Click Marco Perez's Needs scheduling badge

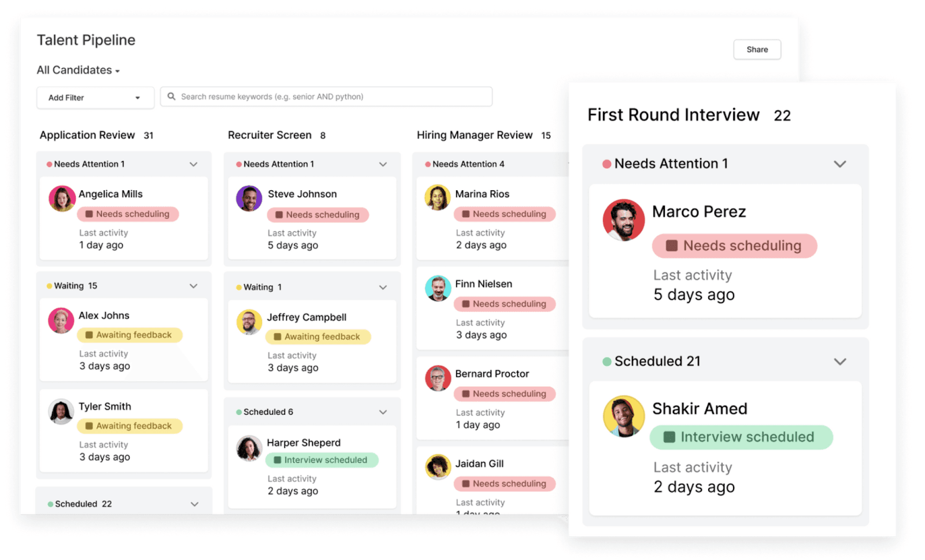(734, 245)
